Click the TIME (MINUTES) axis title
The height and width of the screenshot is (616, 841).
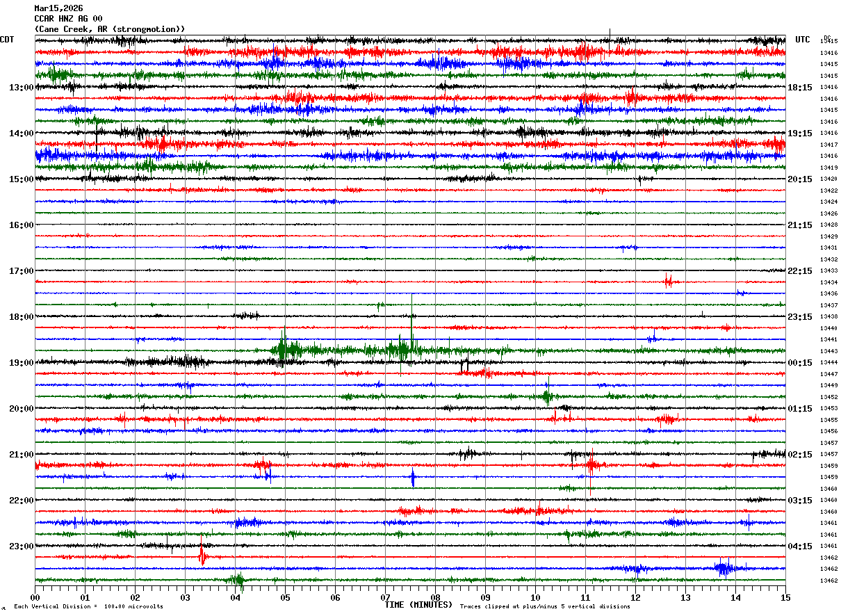point(418,605)
